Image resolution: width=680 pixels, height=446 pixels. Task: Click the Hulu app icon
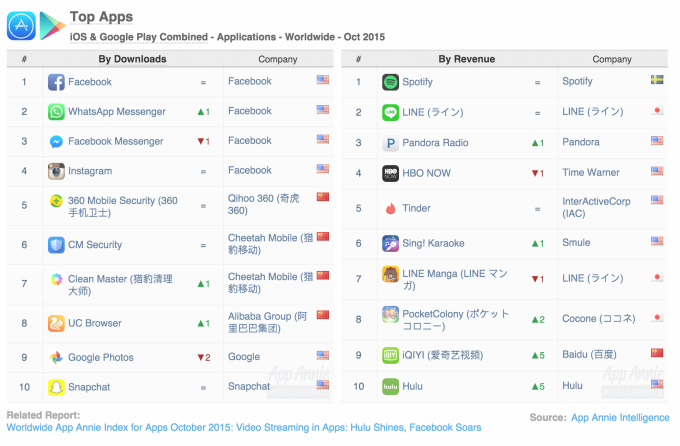[390, 387]
